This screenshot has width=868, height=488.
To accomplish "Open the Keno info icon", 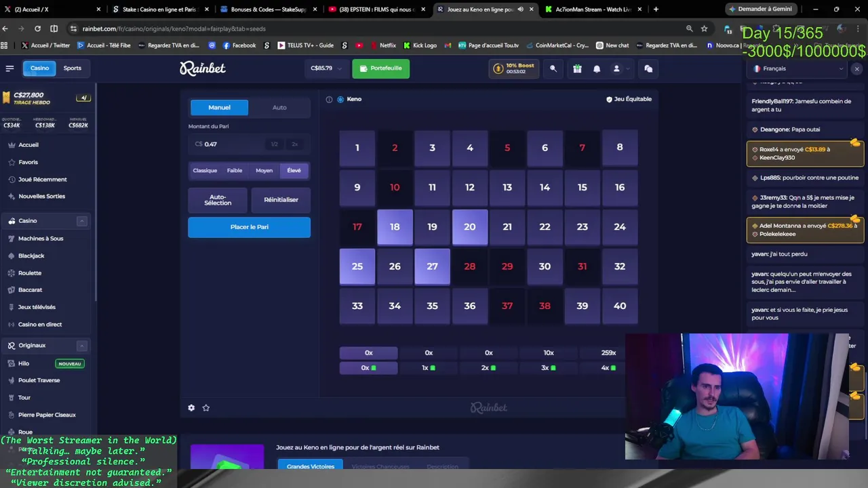I will pos(329,99).
